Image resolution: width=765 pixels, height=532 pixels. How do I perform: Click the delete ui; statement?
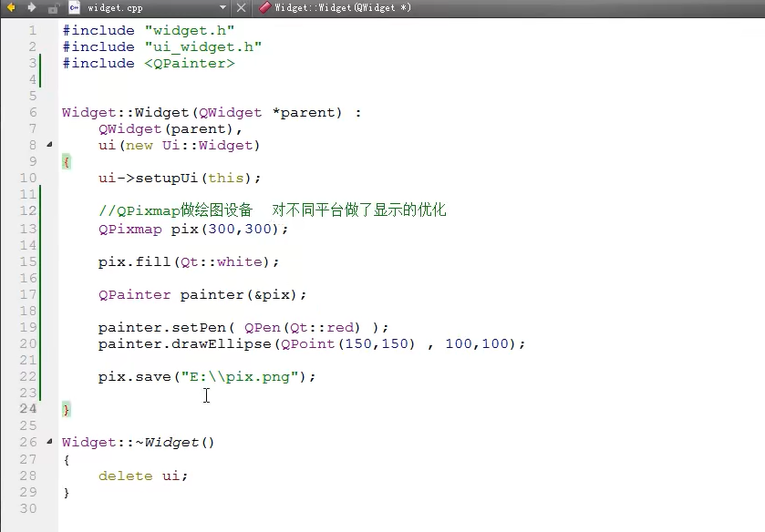143,476
